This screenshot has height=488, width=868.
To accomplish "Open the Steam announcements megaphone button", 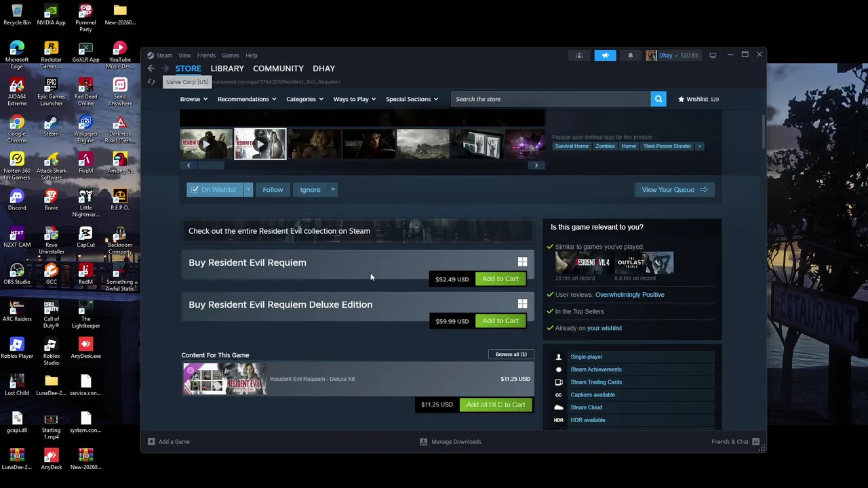I will (605, 56).
